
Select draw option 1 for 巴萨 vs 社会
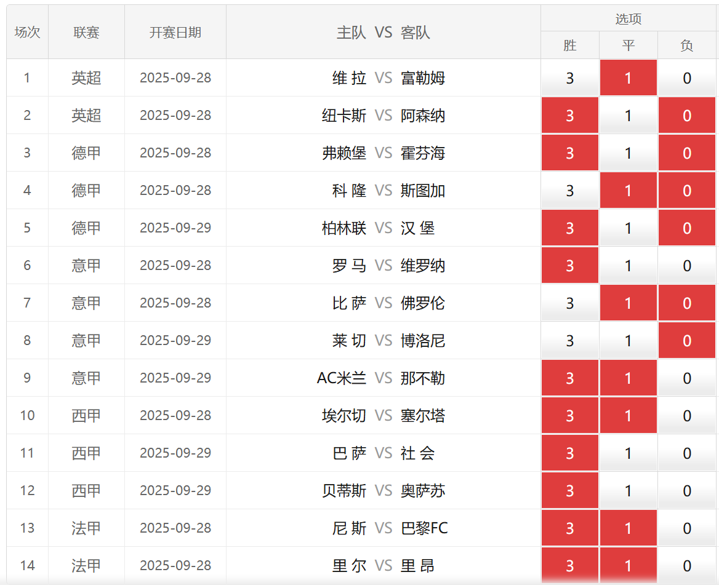point(628,453)
